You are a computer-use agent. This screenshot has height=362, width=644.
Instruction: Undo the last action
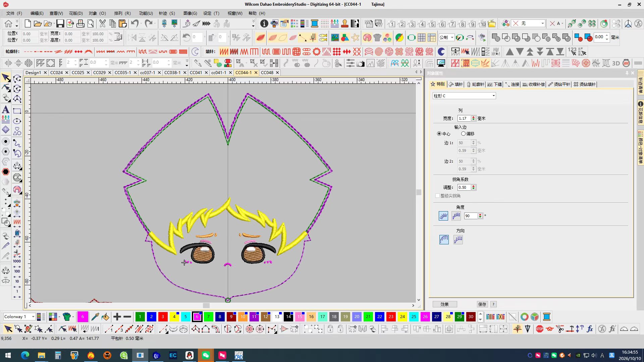135,23
